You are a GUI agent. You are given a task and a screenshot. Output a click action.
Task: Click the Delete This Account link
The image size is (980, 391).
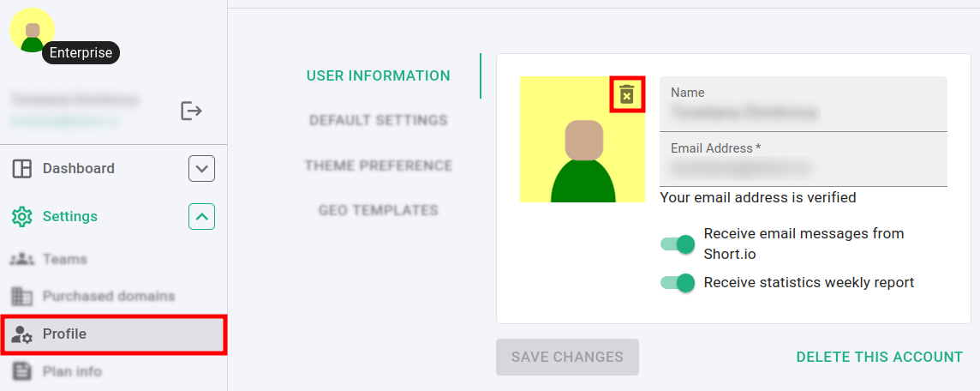click(879, 357)
